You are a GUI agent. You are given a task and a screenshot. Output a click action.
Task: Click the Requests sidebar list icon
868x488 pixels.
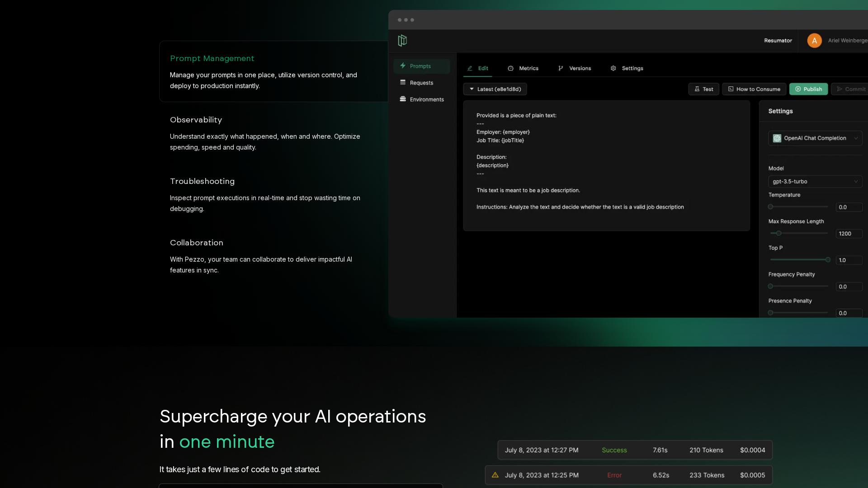click(403, 82)
